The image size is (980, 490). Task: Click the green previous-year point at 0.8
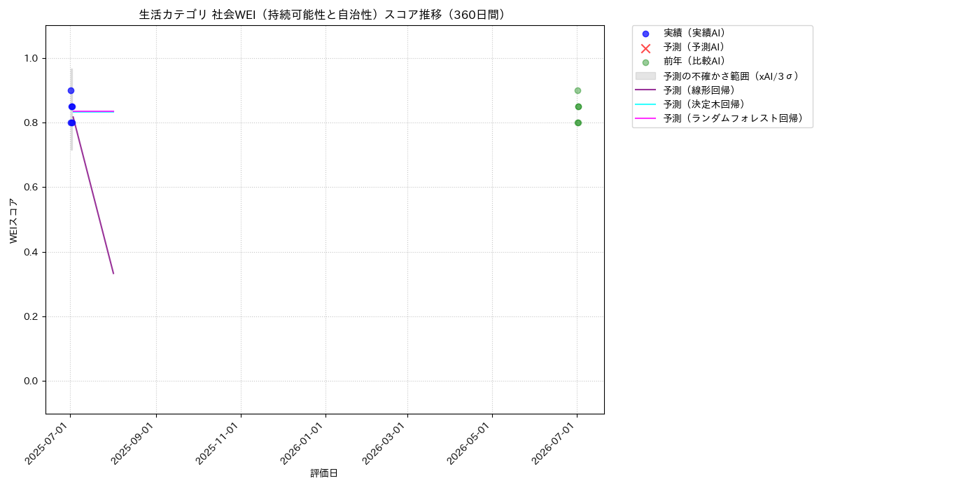pyautogui.click(x=577, y=122)
